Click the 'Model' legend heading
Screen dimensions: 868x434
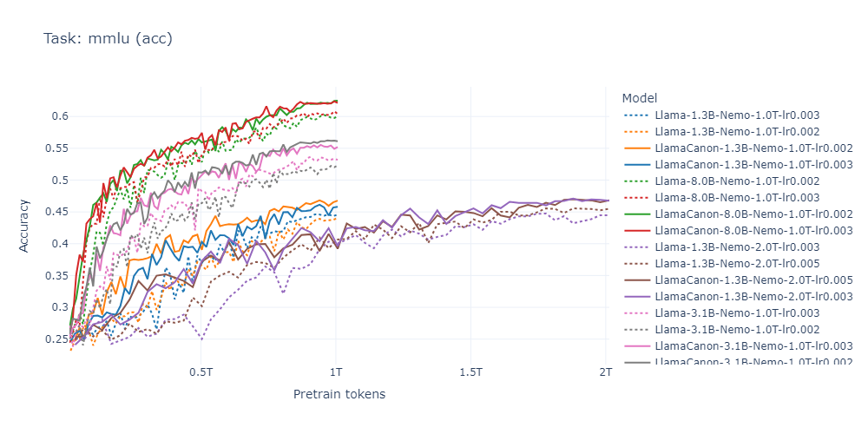pyautogui.click(x=640, y=99)
